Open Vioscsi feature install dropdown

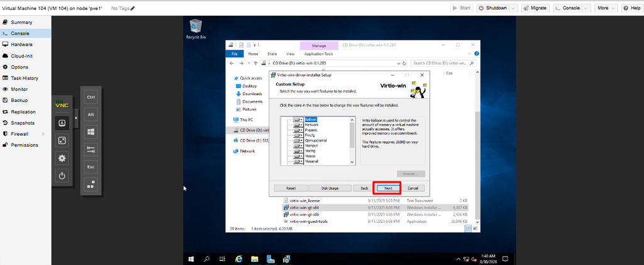click(x=299, y=157)
